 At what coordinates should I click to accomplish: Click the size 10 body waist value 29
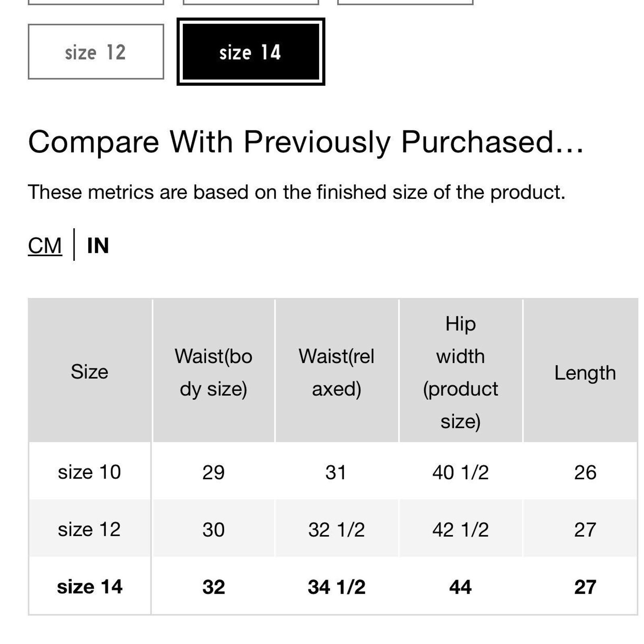[x=214, y=472]
